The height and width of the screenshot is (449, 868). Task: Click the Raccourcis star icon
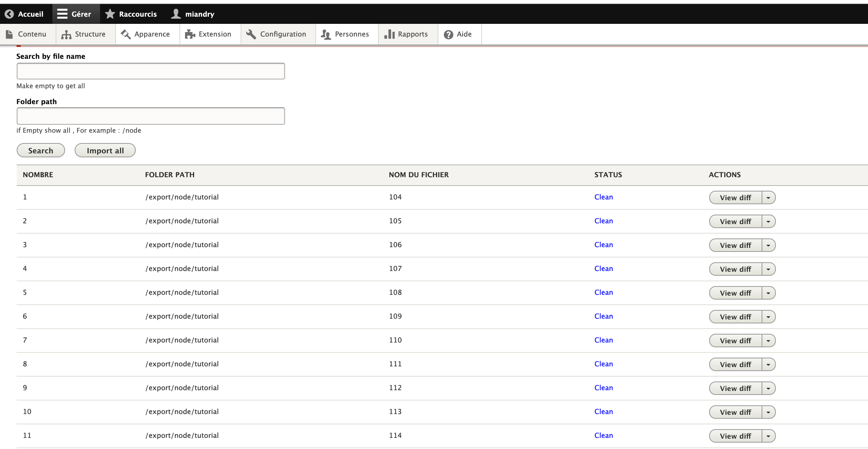pyautogui.click(x=110, y=14)
